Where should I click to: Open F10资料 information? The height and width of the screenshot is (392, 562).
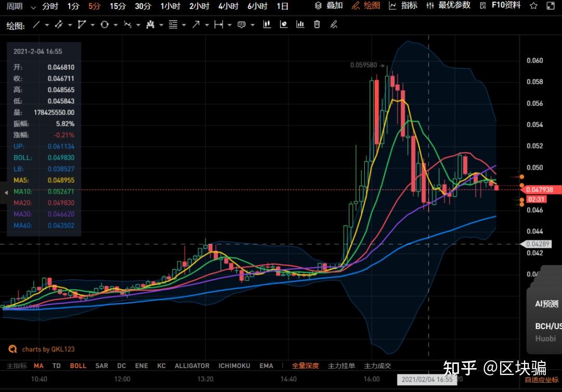pos(501,6)
